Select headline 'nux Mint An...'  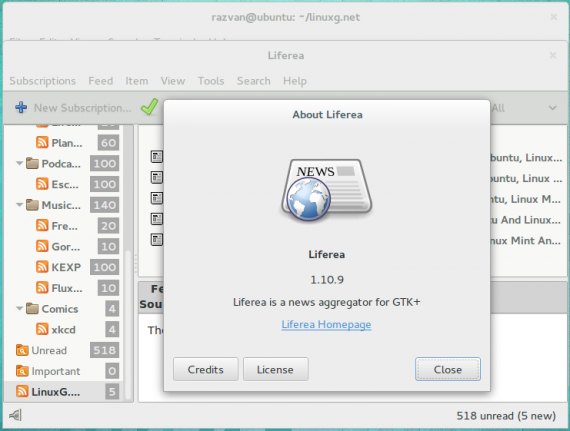pyautogui.click(x=525, y=240)
